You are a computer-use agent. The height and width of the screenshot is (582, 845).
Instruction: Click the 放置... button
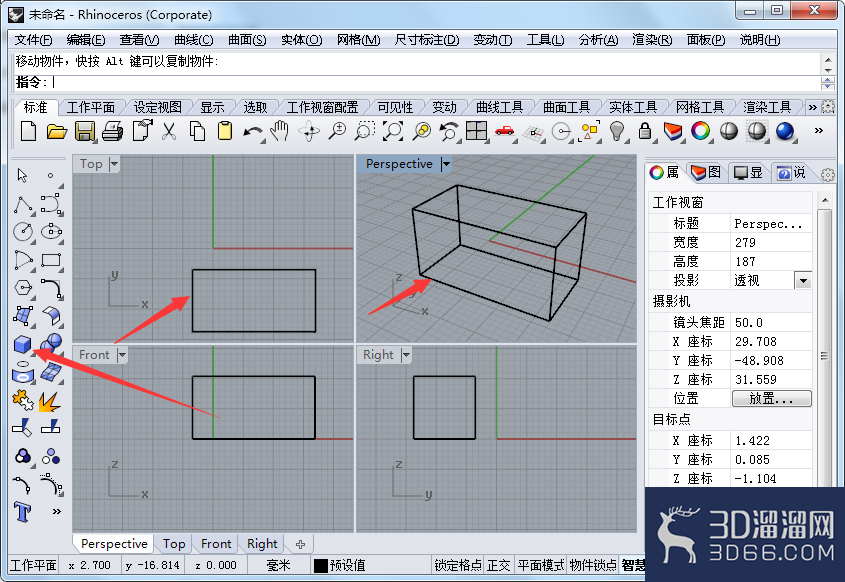[771, 399]
